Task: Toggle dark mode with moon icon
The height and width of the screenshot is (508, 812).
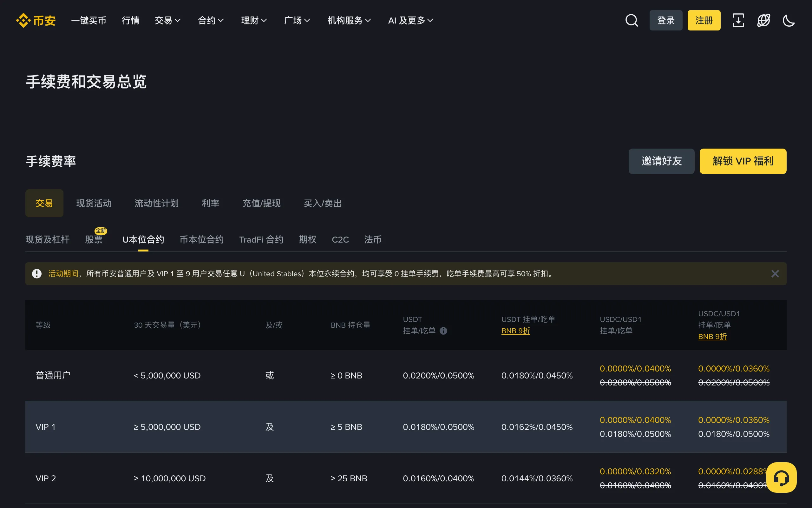Action: (789, 21)
